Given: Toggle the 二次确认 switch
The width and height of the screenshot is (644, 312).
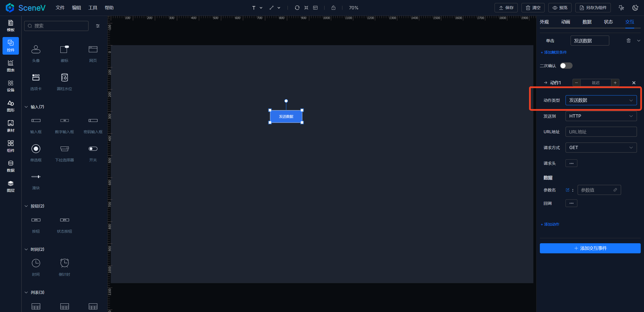Looking at the screenshot, I should tap(566, 66).
